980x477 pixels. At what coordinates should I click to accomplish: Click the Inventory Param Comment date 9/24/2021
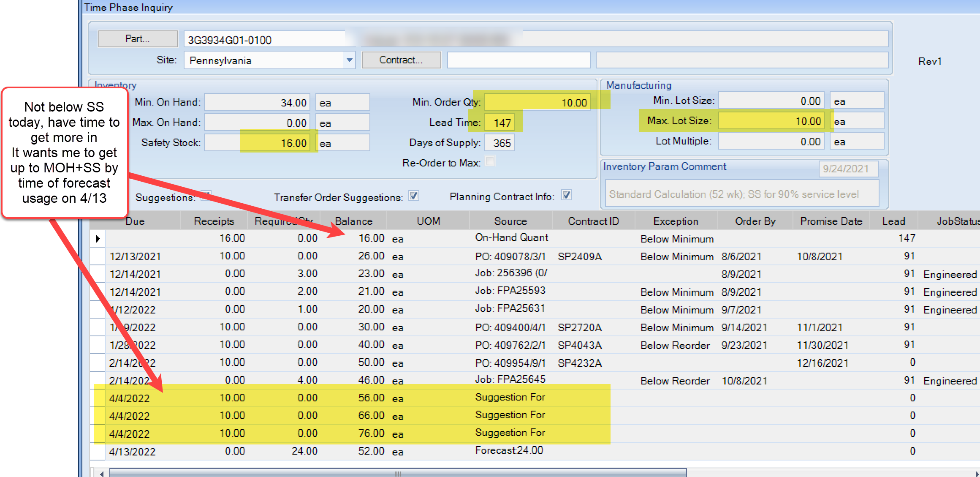click(848, 169)
